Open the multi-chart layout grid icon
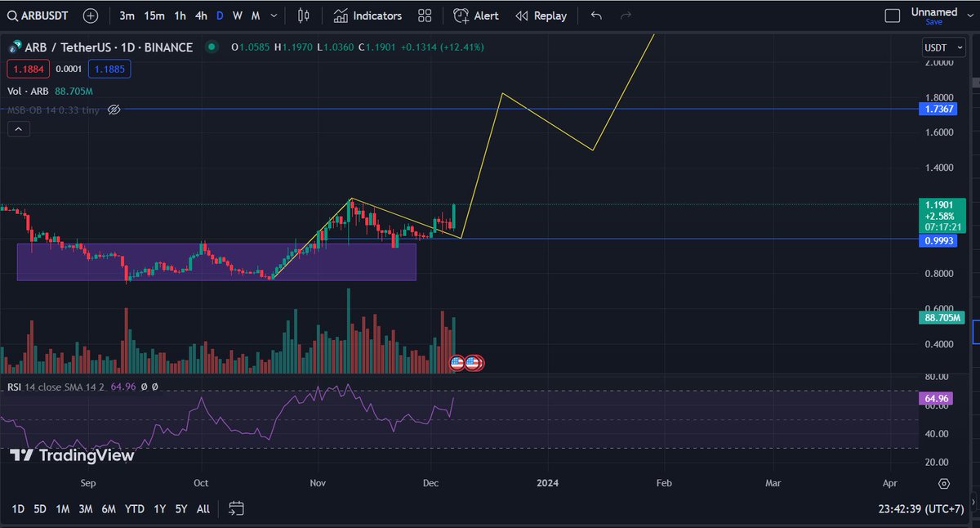980x528 pixels. tap(424, 16)
